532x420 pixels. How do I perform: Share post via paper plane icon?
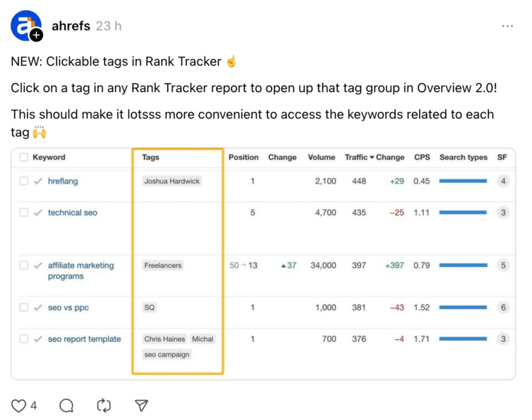[141, 405]
